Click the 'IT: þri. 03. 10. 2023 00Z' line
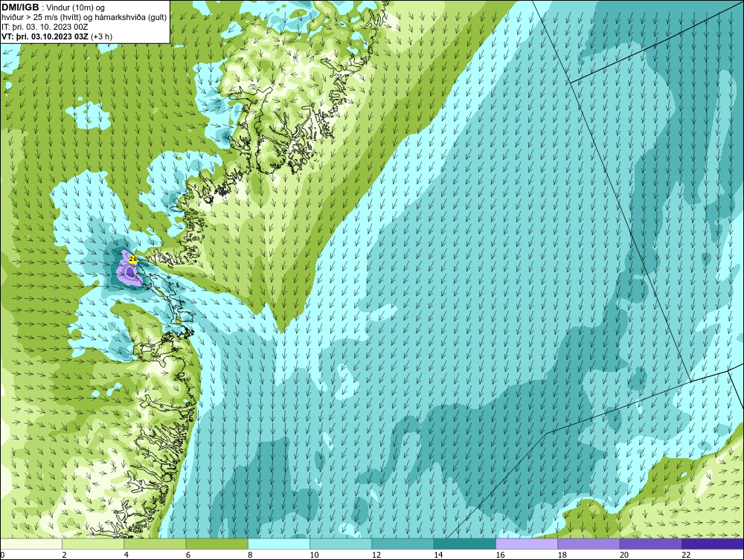The image size is (744, 560). (45, 27)
